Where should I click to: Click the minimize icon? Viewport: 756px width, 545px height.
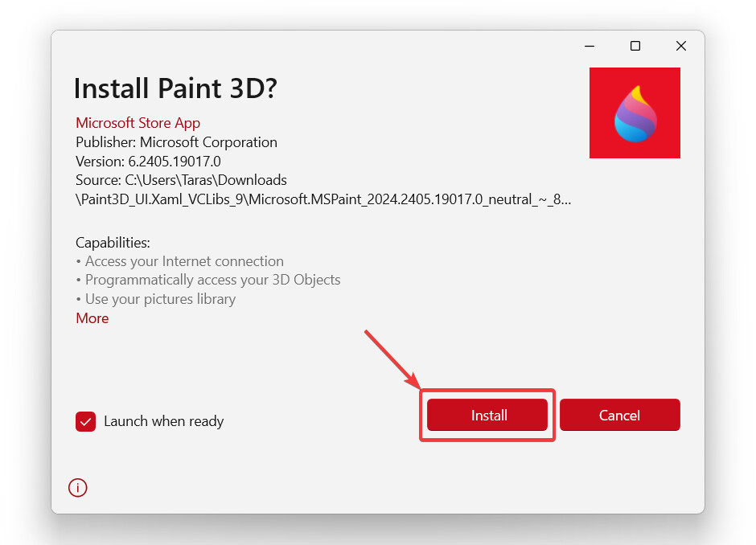click(x=590, y=46)
